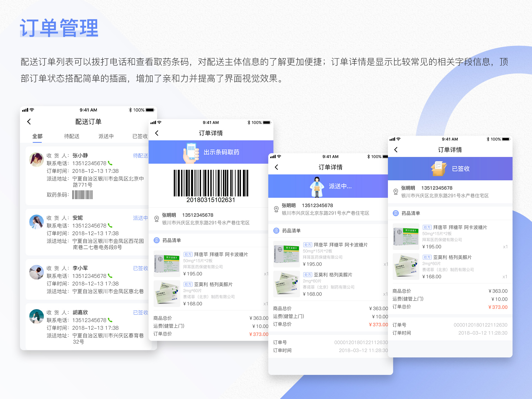This screenshot has width=532, height=399.
Task: Tap location pin icon in 已签收 detail screen
Action: (x=396, y=192)
